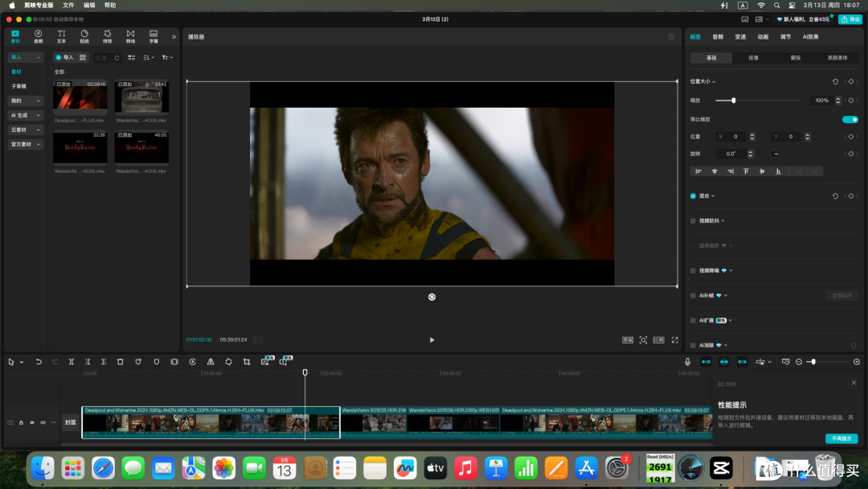Click the delete trash icon in timeline toolbar
Screen dimensions: 868x489
[x=120, y=362]
